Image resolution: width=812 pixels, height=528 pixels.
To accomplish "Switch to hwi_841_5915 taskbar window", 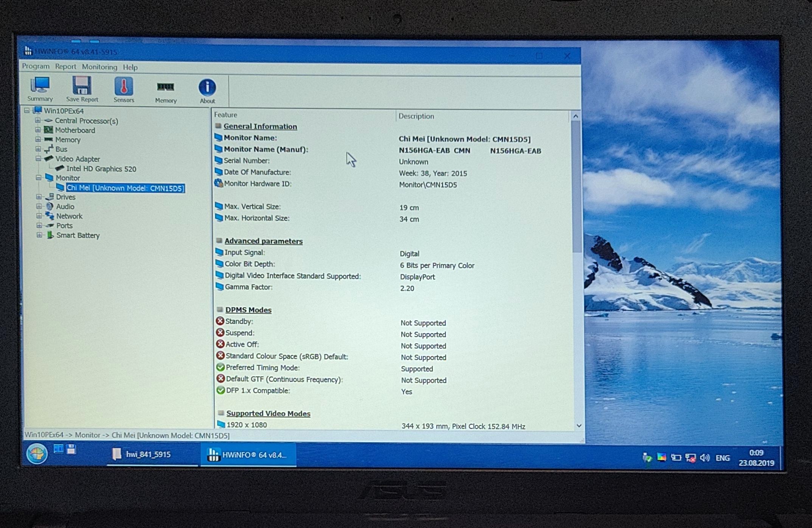I will (152, 454).
